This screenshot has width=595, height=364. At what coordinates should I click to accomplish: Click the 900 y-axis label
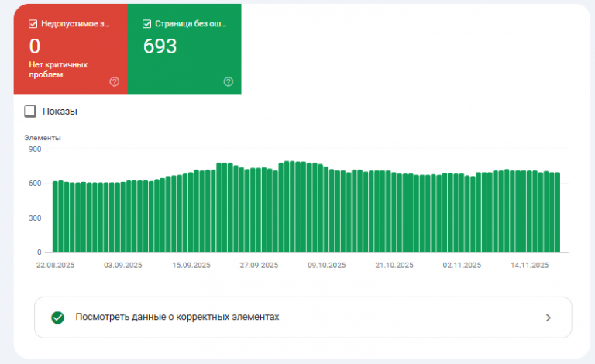click(35, 149)
